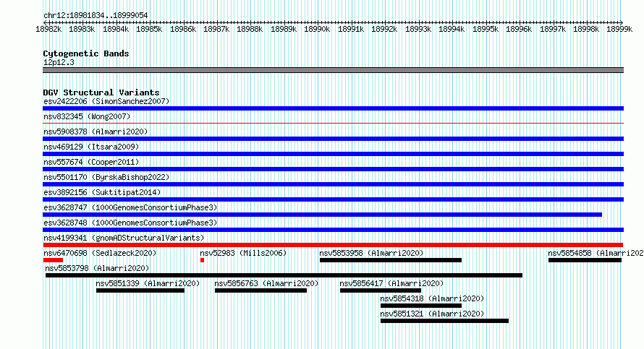The image size is (644, 349).
Task: Select the esv3628748 (1000GenomesConsortiumPhase3) label
Action: (x=130, y=223)
